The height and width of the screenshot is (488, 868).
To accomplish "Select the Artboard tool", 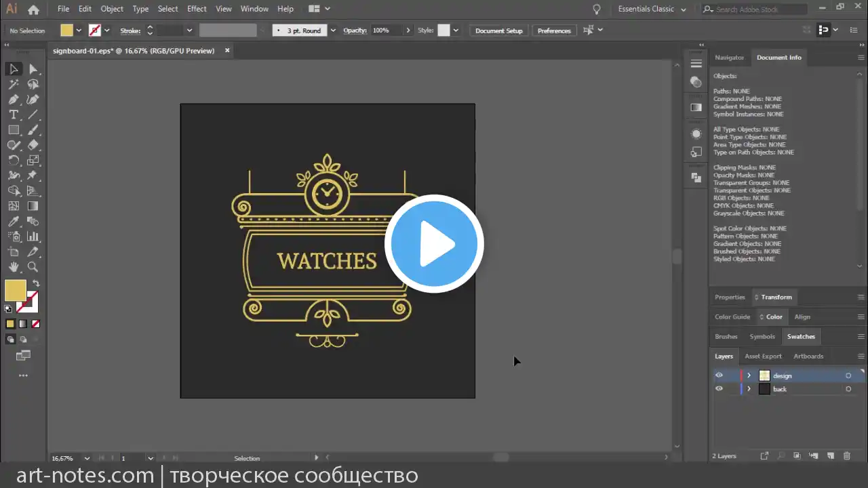I will (14, 252).
